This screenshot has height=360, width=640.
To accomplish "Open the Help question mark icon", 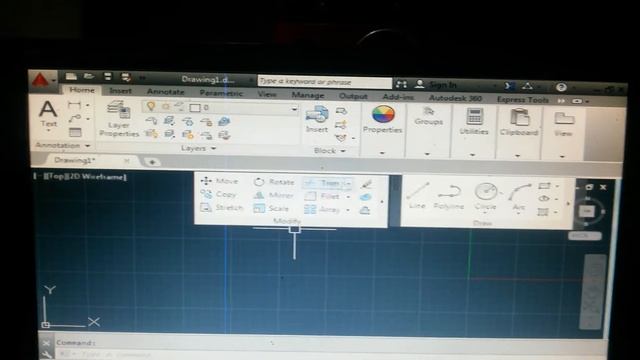I will [x=561, y=87].
